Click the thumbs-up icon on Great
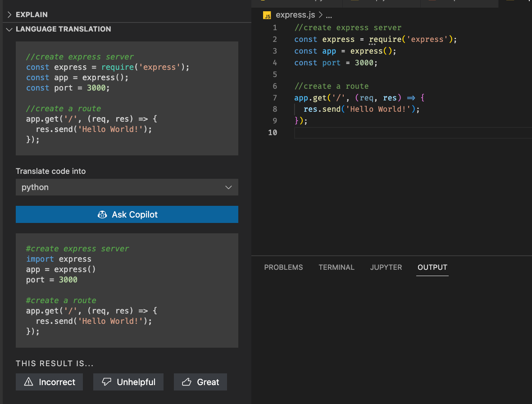The image size is (532, 404). click(x=186, y=382)
